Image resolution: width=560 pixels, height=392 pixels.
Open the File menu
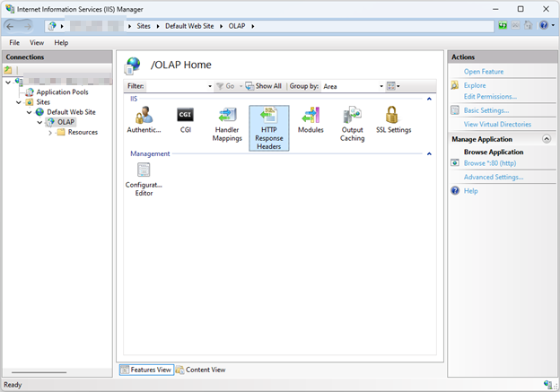point(14,42)
